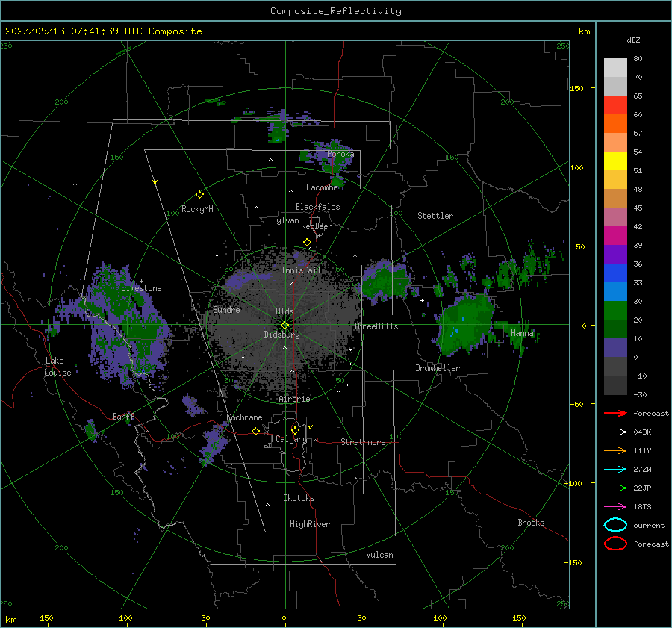
Task: Click the Airdrie city label
Action: tap(294, 399)
